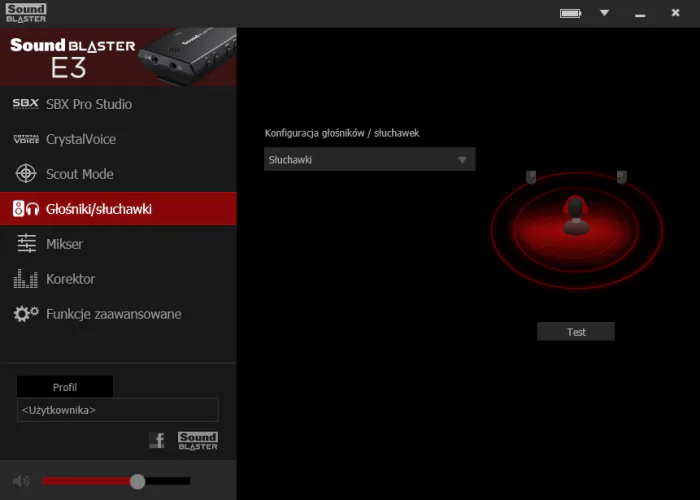The image size is (700, 500).
Task: Click the advanced functions gears icon
Action: pos(26,313)
